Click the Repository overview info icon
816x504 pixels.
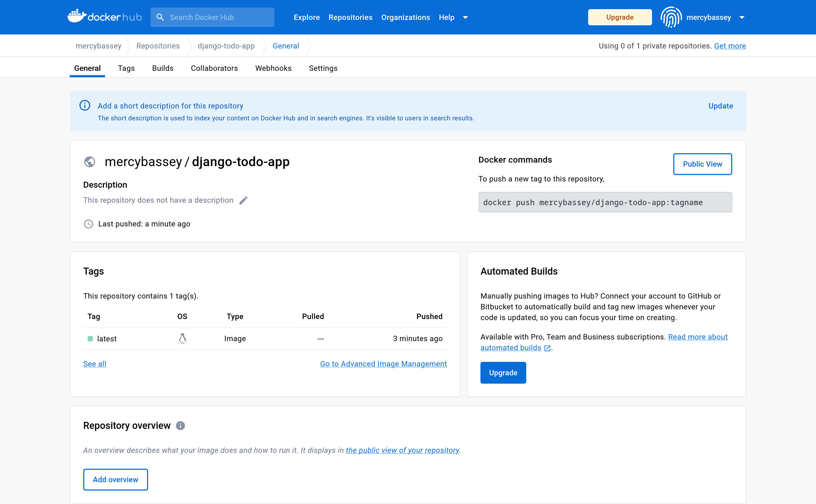(180, 426)
